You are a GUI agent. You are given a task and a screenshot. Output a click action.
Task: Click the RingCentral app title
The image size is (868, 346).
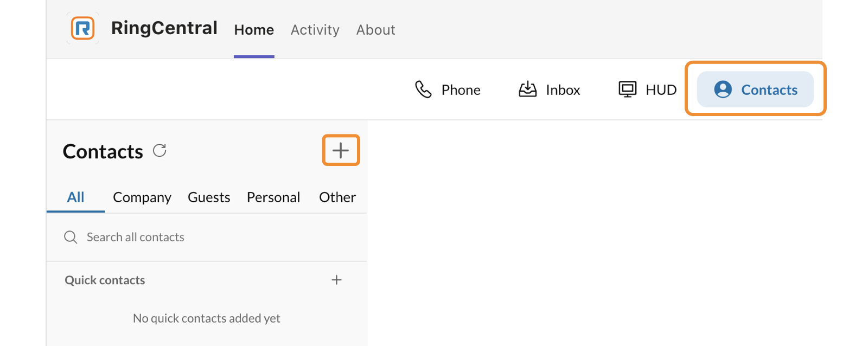(x=164, y=28)
